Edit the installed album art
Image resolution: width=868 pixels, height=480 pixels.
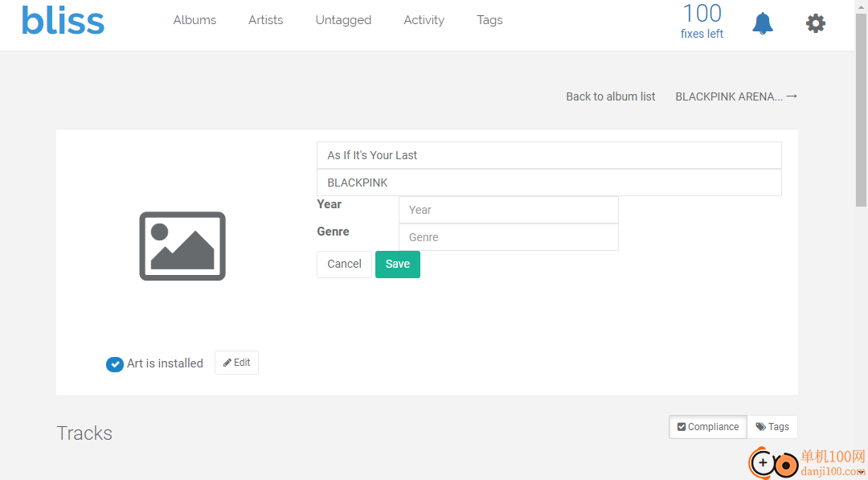coord(236,363)
